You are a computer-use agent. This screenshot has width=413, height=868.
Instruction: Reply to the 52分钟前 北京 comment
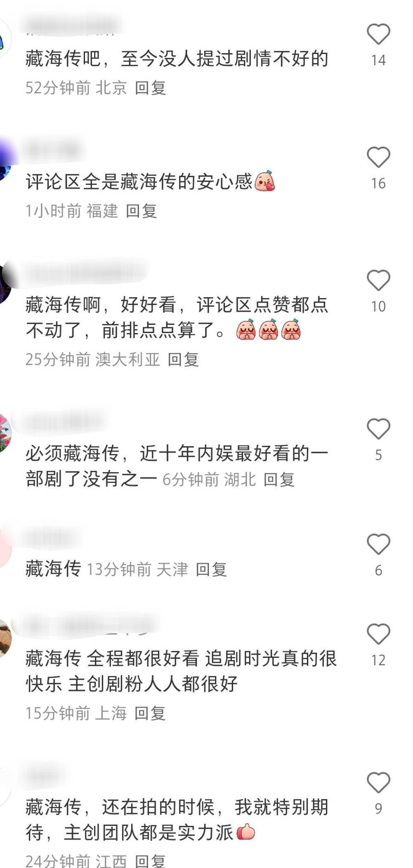tap(151, 88)
